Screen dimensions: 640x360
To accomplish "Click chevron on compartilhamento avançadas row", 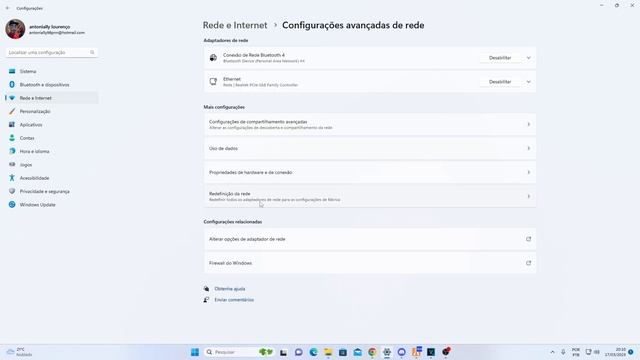I will 529,124.
